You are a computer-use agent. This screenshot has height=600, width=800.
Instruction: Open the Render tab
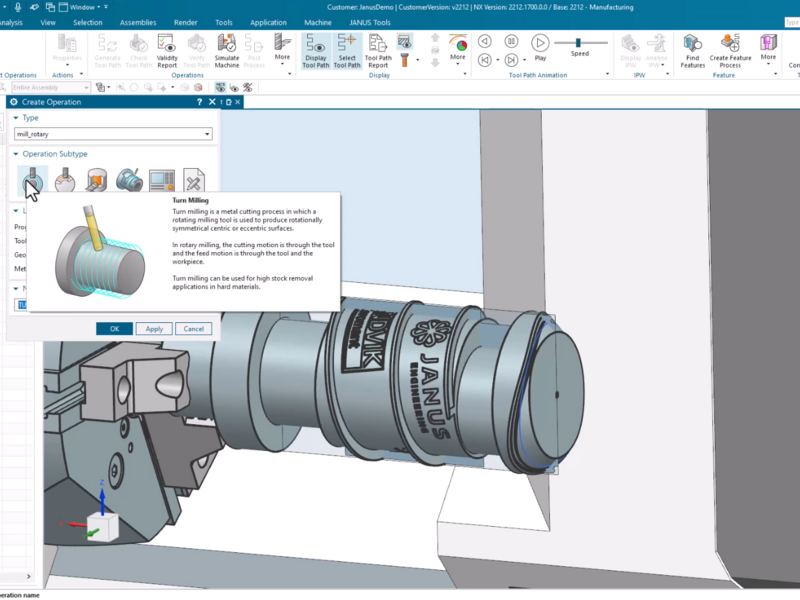coord(185,22)
